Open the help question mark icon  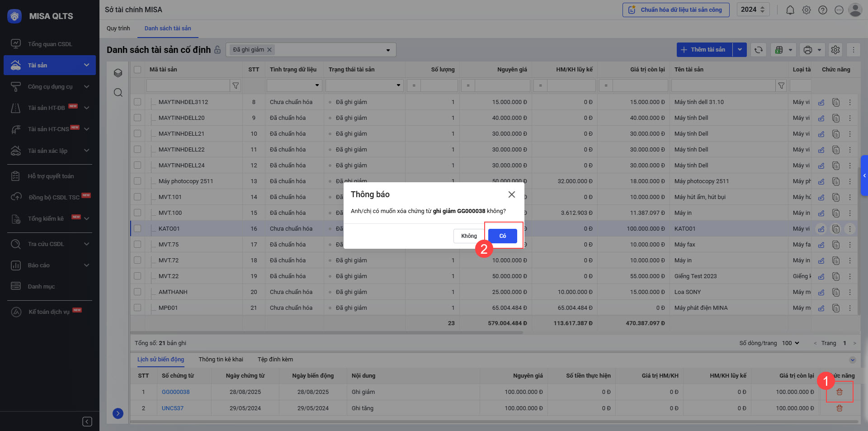(x=822, y=10)
